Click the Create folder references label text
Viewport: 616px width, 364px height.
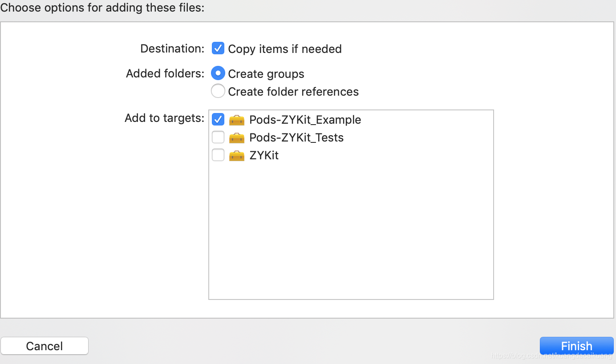[293, 92]
